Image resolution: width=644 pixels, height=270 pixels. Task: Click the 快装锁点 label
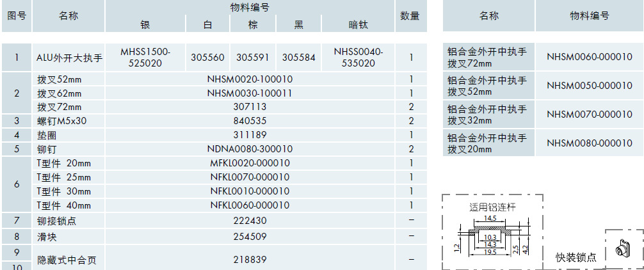tap(576, 257)
